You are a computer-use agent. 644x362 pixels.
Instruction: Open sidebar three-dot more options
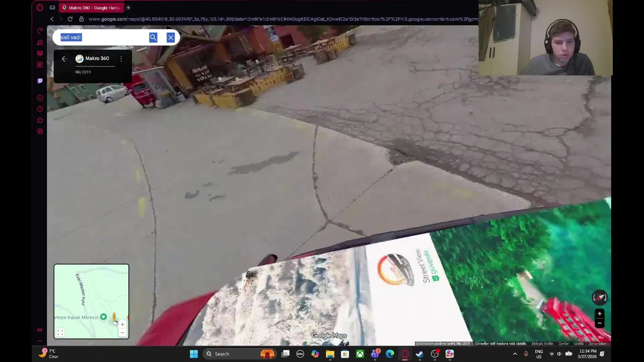coord(40,340)
